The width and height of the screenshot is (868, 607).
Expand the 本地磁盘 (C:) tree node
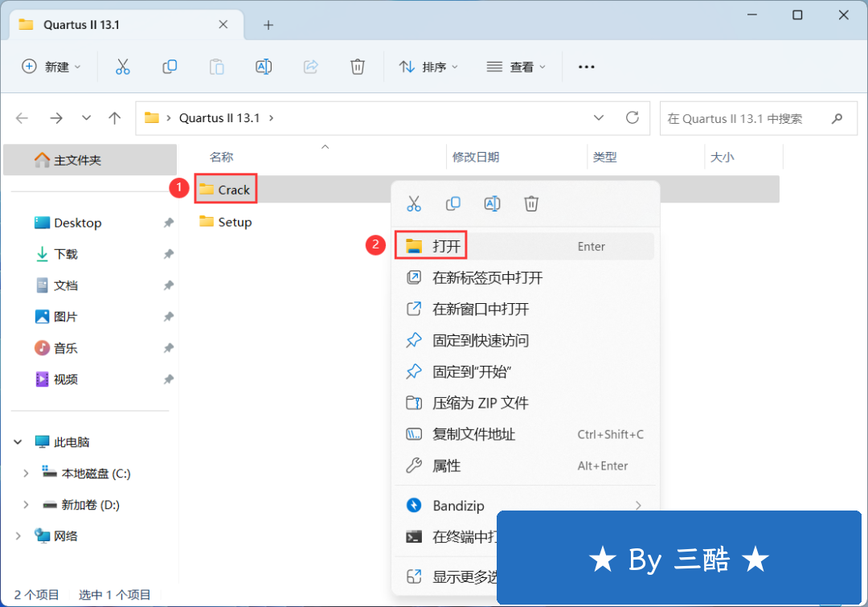25,474
